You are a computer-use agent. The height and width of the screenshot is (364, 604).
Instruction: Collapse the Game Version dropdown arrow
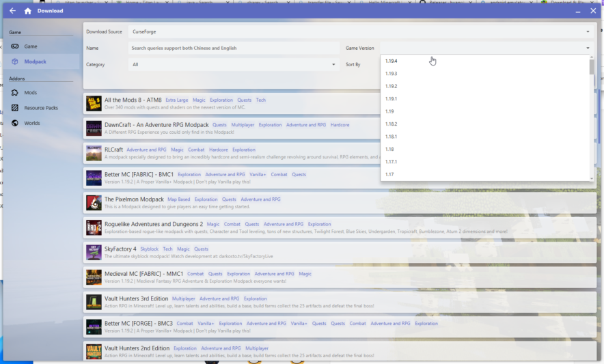588,48
